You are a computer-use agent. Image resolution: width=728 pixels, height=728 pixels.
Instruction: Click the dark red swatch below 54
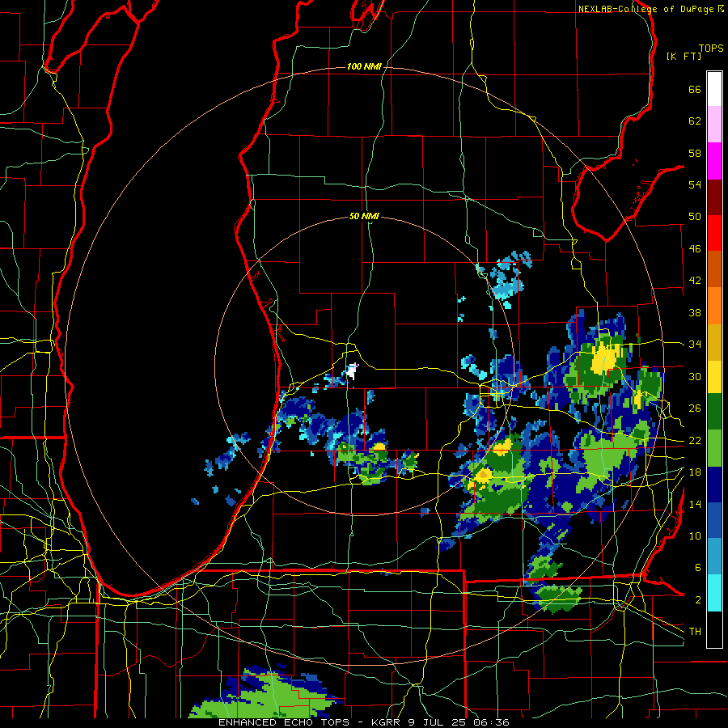pyautogui.click(x=714, y=197)
